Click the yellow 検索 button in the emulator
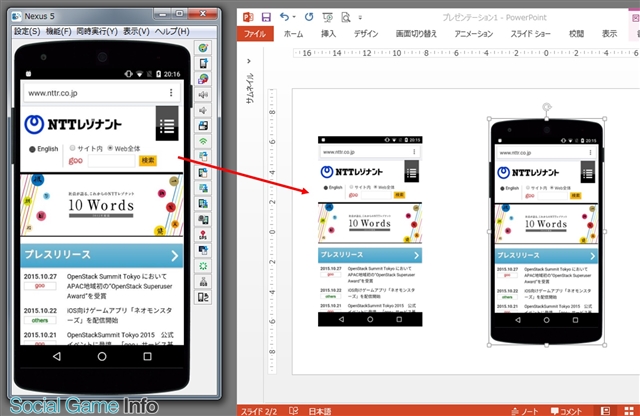 148,160
